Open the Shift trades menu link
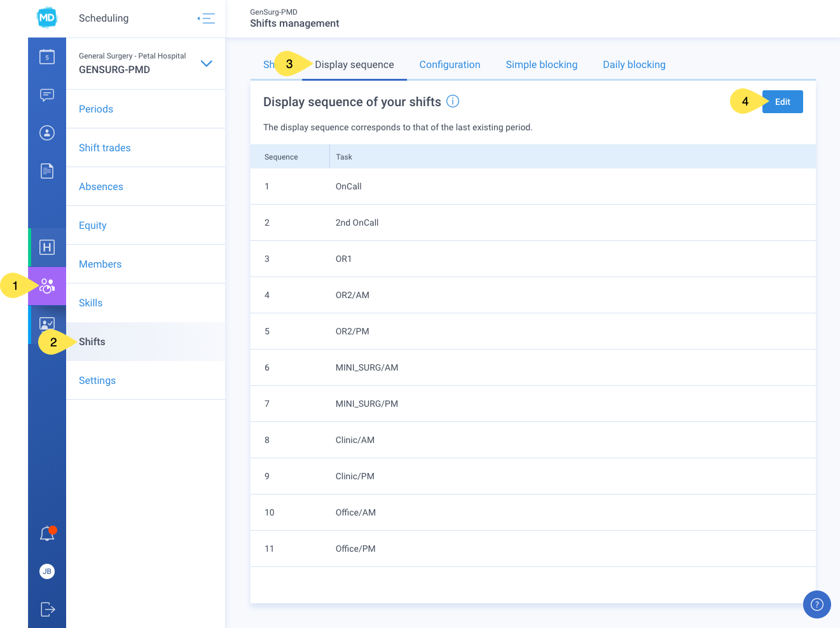840x628 pixels. point(105,148)
